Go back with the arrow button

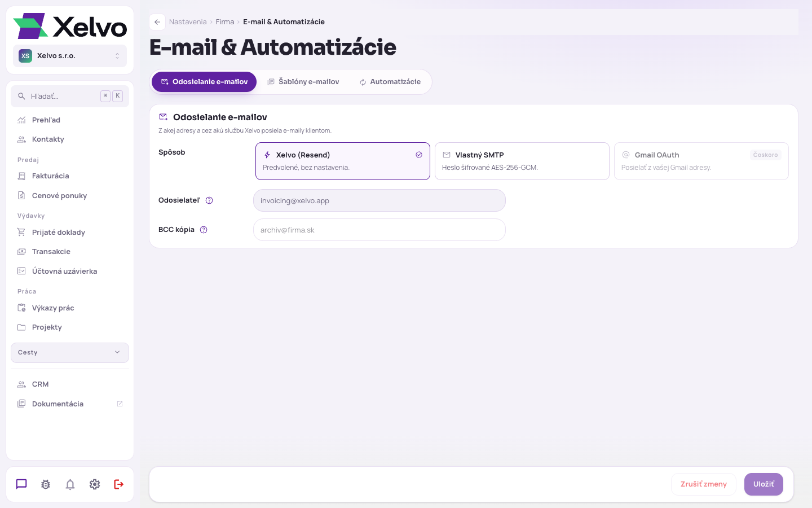[x=157, y=22]
